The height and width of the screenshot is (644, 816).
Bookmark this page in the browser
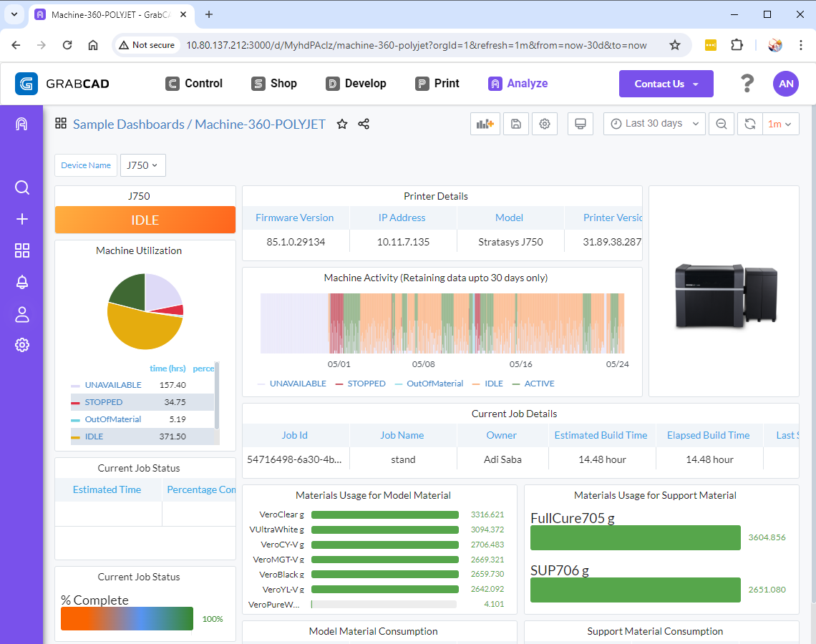click(675, 45)
